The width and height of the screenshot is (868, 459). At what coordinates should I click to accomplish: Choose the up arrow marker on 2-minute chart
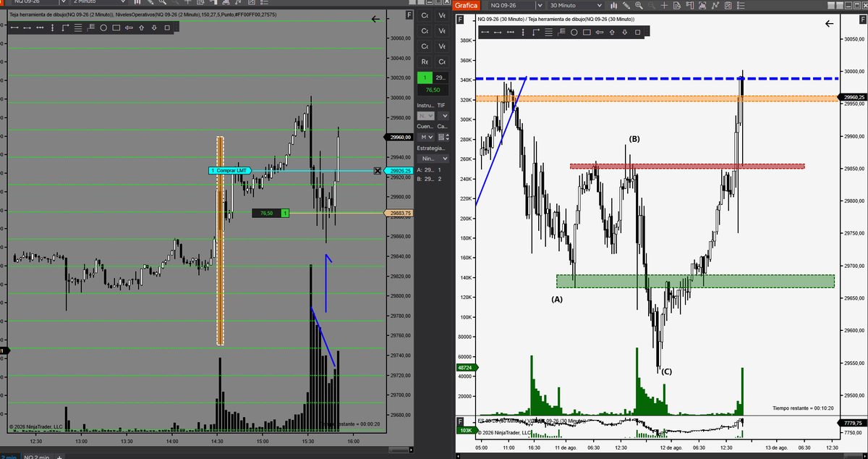point(142,28)
